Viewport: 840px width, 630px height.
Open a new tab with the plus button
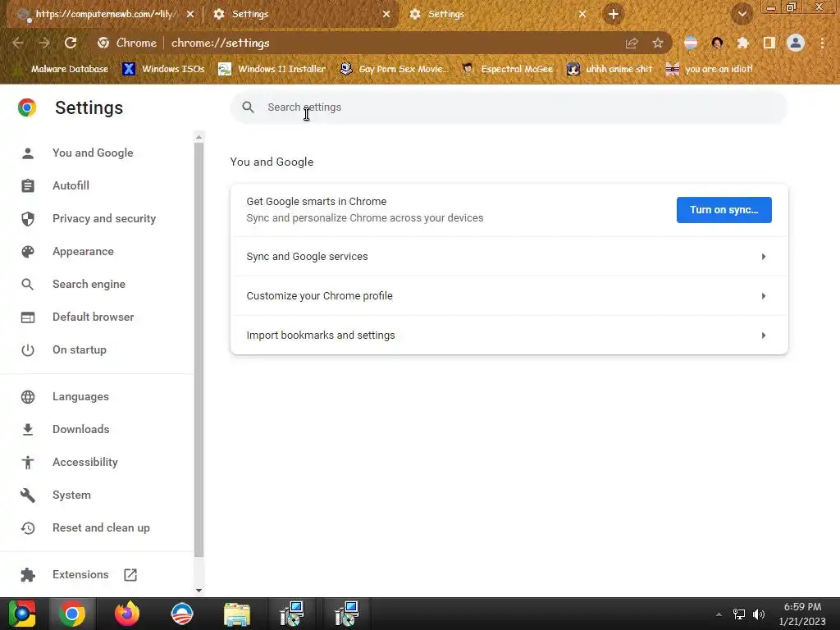(614, 14)
